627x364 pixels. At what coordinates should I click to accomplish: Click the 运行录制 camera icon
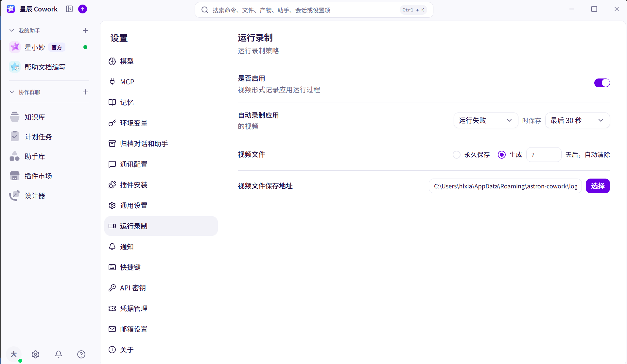112,226
